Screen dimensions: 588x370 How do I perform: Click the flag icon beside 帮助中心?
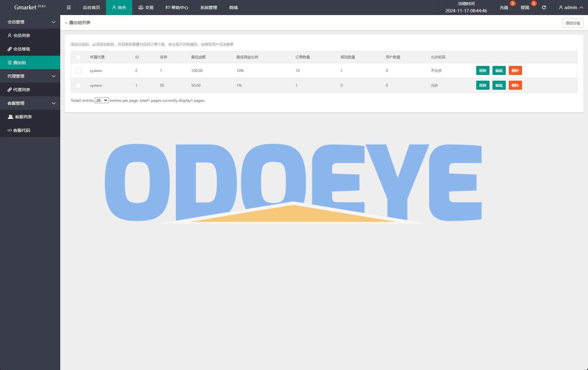(168, 8)
